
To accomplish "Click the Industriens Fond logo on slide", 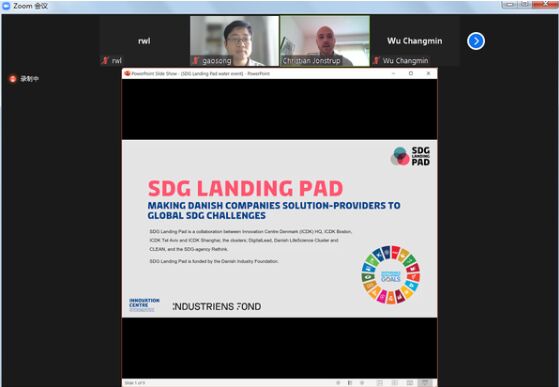I will pyautogui.click(x=217, y=306).
